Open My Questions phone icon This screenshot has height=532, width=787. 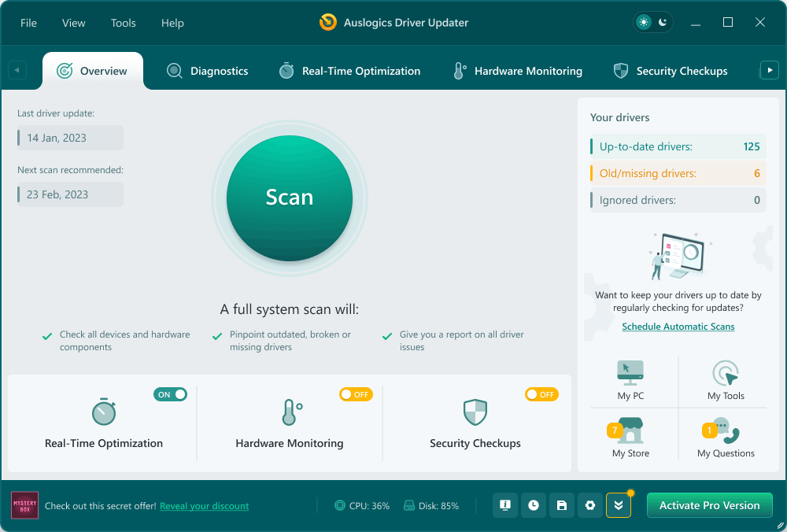[x=725, y=432]
